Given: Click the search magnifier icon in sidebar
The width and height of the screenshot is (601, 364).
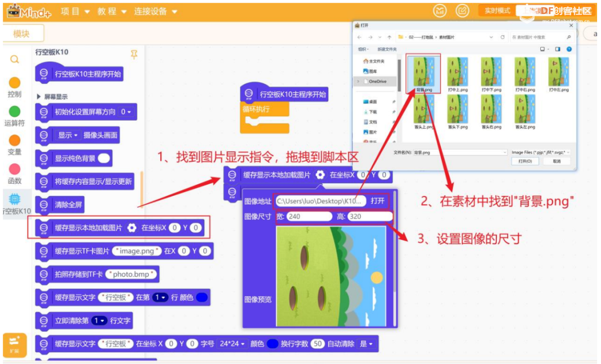Looking at the screenshot, I should click(14, 60).
